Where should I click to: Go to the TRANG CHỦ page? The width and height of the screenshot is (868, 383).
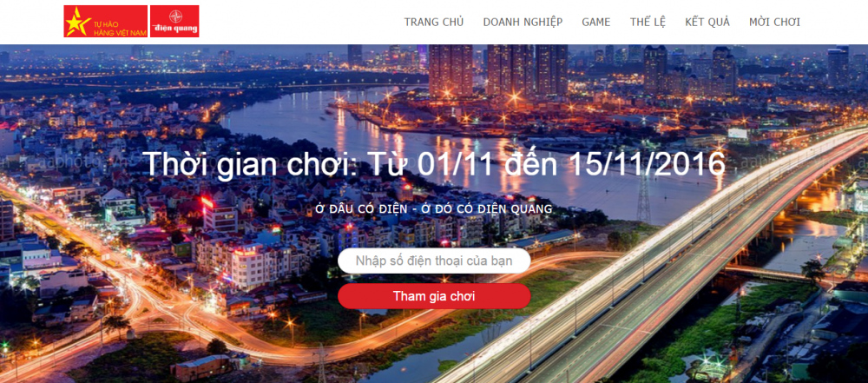[434, 23]
